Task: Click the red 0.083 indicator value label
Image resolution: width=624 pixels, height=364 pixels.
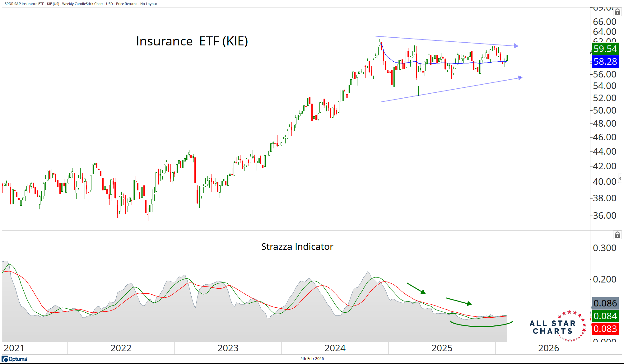Action: (605, 329)
